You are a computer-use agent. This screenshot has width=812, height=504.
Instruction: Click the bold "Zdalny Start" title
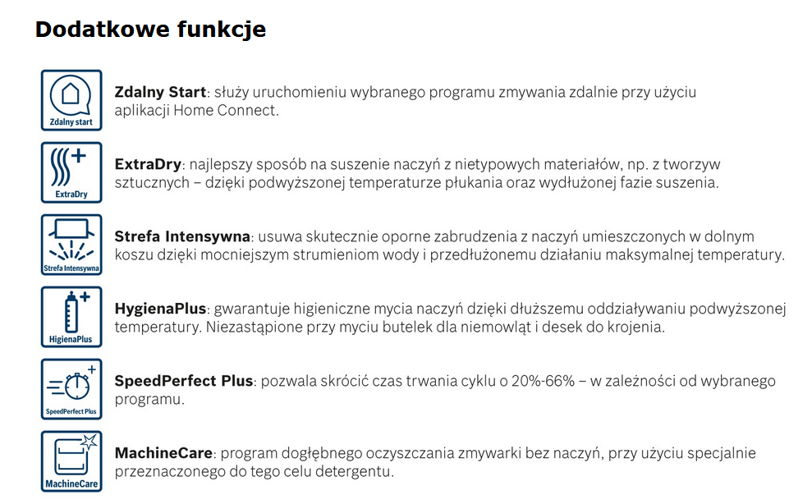coord(159,93)
